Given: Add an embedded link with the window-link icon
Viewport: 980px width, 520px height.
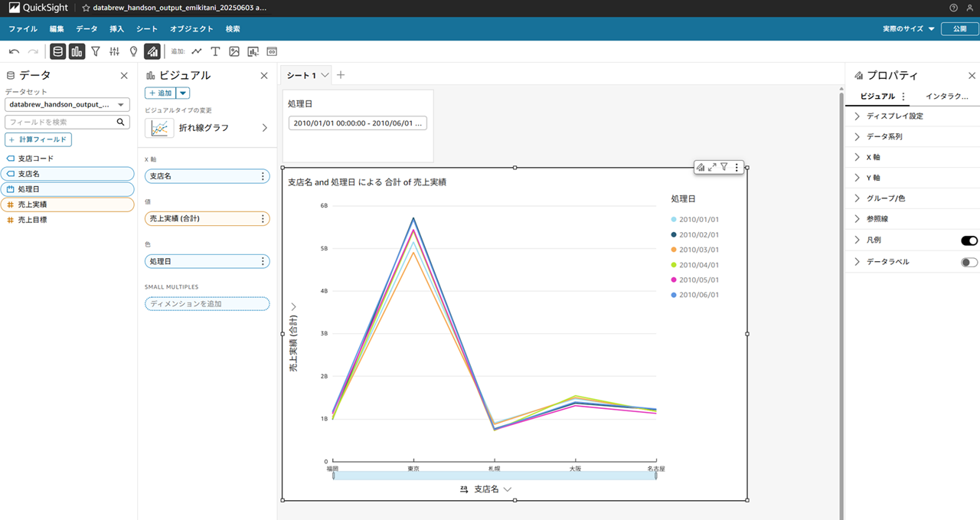Looking at the screenshot, I should point(272,51).
